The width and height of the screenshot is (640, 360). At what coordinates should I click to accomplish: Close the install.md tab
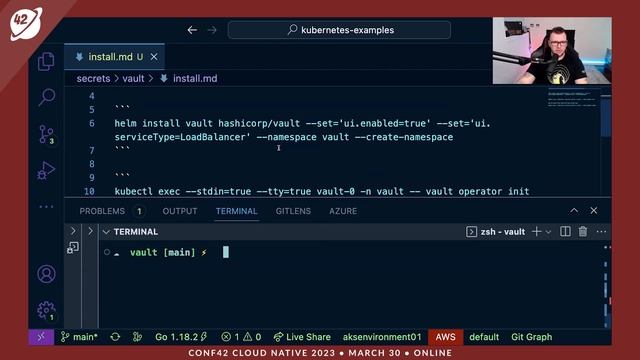pyautogui.click(x=154, y=57)
